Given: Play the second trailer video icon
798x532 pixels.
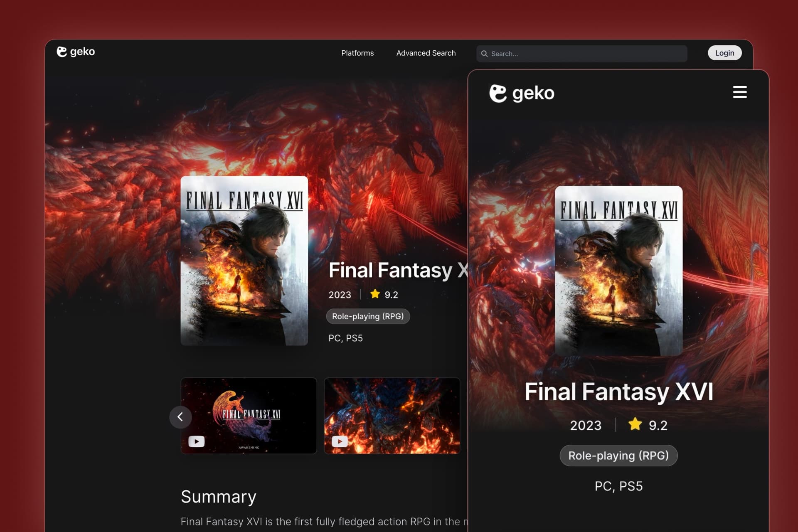Looking at the screenshot, I should pyautogui.click(x=340, y=441).
